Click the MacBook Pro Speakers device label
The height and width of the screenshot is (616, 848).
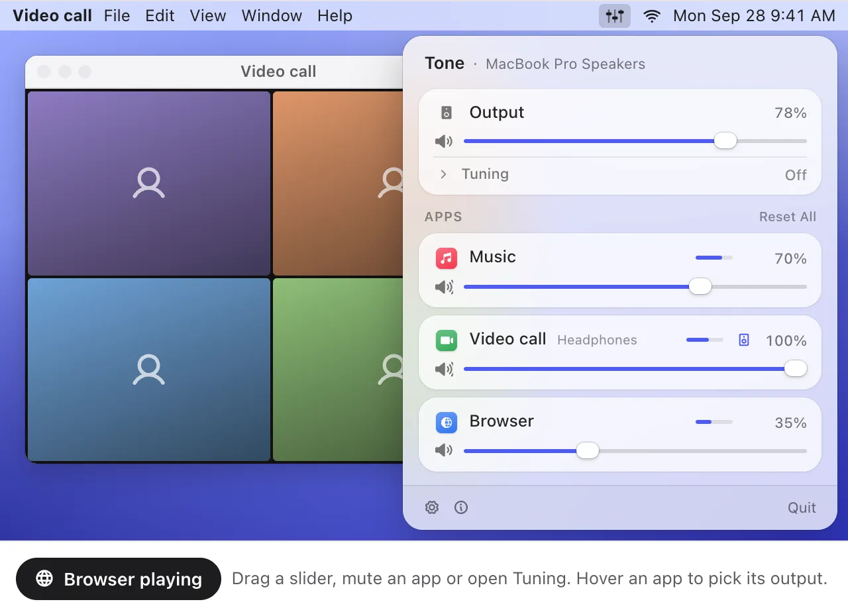(x=565, y=64)
